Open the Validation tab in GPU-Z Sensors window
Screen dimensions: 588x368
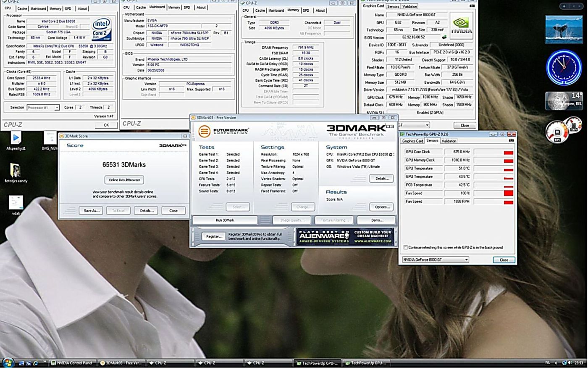coord(449,141)
